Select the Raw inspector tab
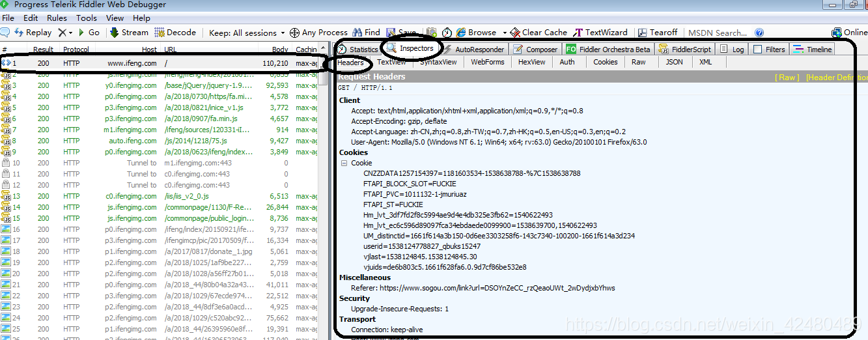The width and height of the screenshot is (868, 340). tap(638, 63)
